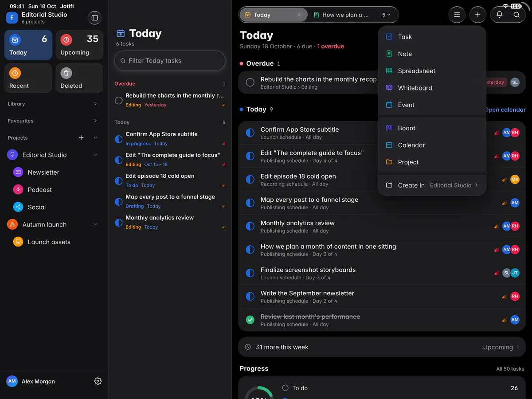Toggle status of Finalize screenshot storyboards
532x399 pixels.
tap(250, 273)
